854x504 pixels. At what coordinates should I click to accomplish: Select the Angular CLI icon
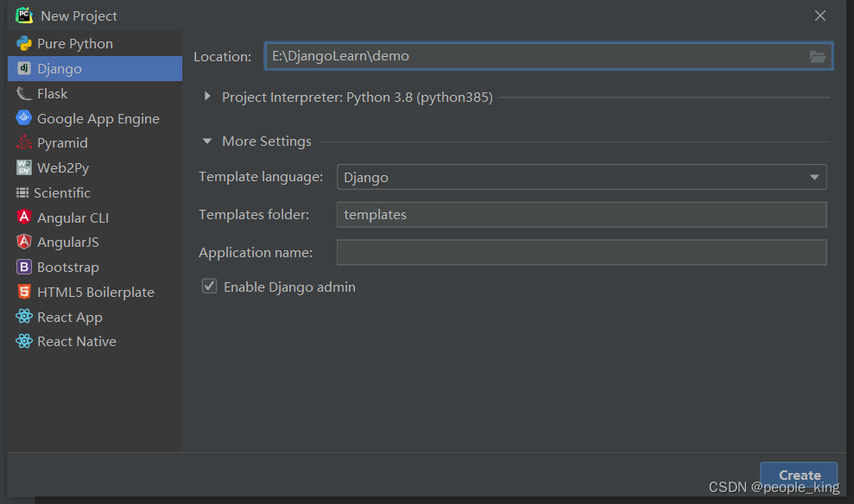[24, 217]
